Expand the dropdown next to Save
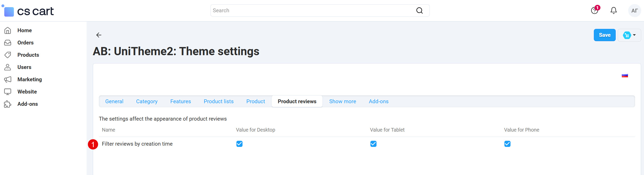 (629, 35)
